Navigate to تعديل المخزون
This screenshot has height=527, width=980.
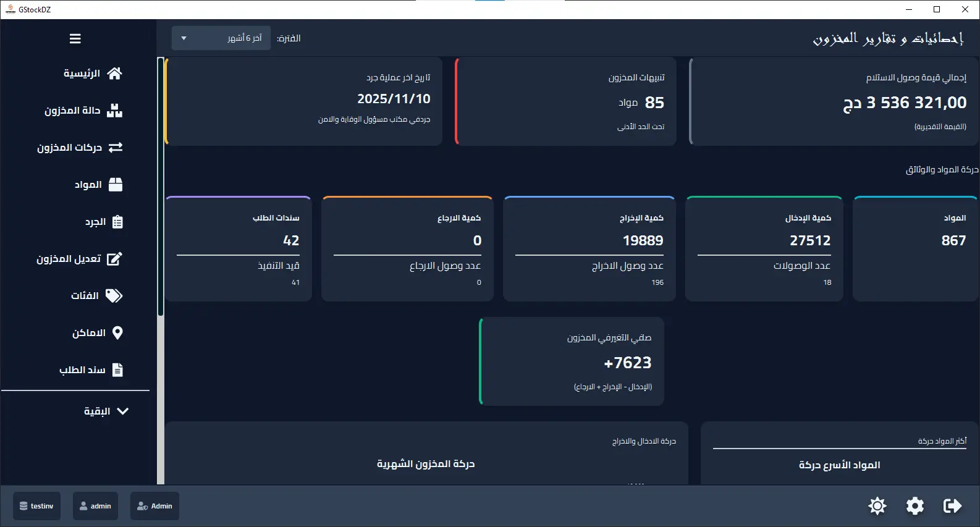[x=69, y=259]
